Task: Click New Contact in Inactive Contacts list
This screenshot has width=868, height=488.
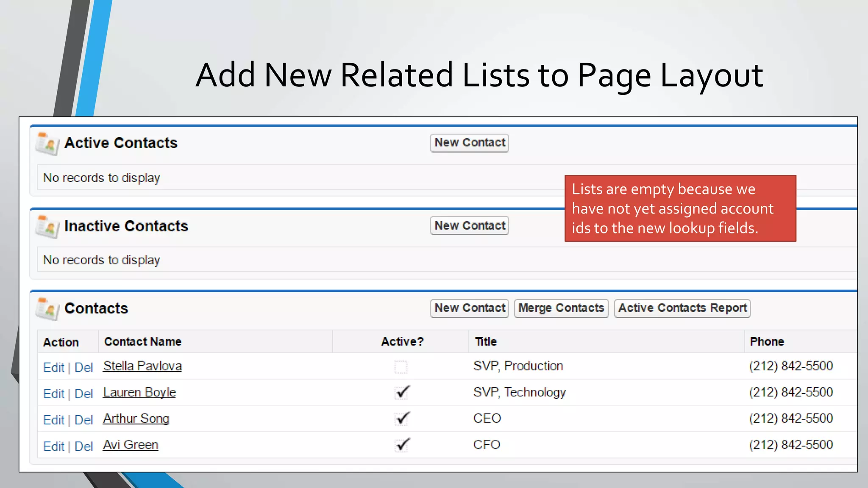Action: click(x=470, y=225)
